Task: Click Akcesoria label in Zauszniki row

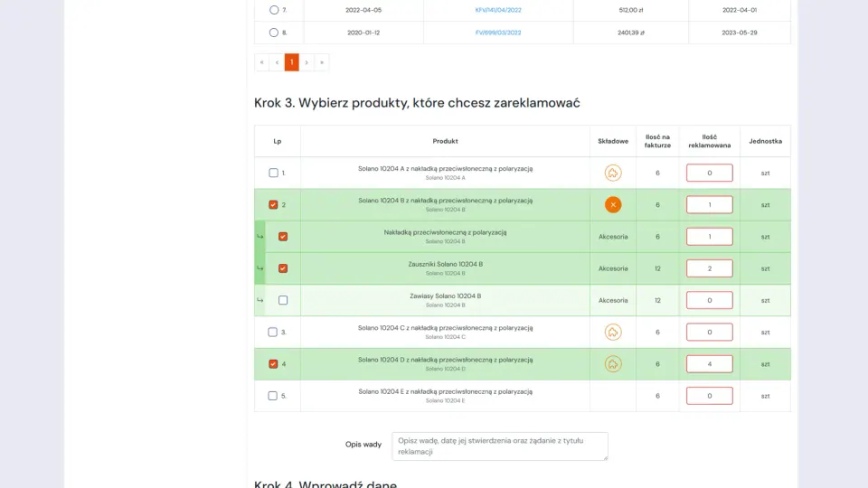Action: pyautogui.click(x=613, y=268)
